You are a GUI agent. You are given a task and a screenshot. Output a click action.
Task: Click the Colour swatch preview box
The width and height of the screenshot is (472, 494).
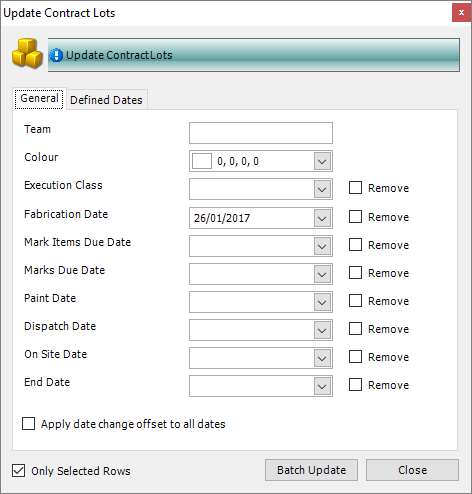pyautogui.click(x=202, y=161)
